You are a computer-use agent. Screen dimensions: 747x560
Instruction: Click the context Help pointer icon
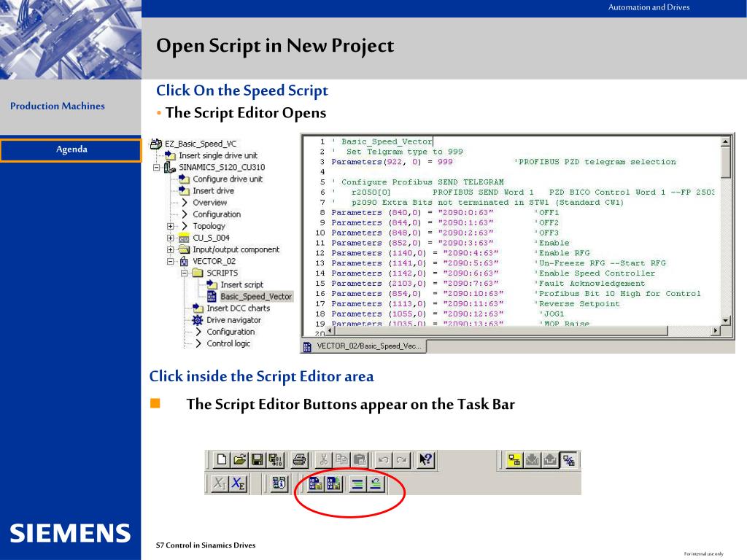[425, 459]
